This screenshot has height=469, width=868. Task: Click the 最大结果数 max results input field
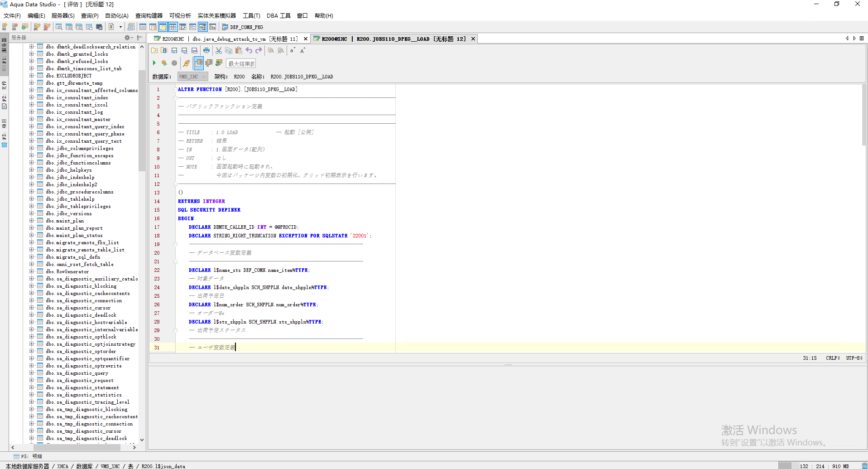coord(241,64)
